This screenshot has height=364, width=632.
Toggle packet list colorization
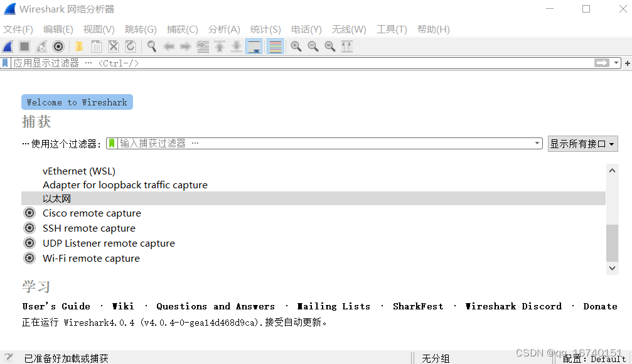pos(276,47)
